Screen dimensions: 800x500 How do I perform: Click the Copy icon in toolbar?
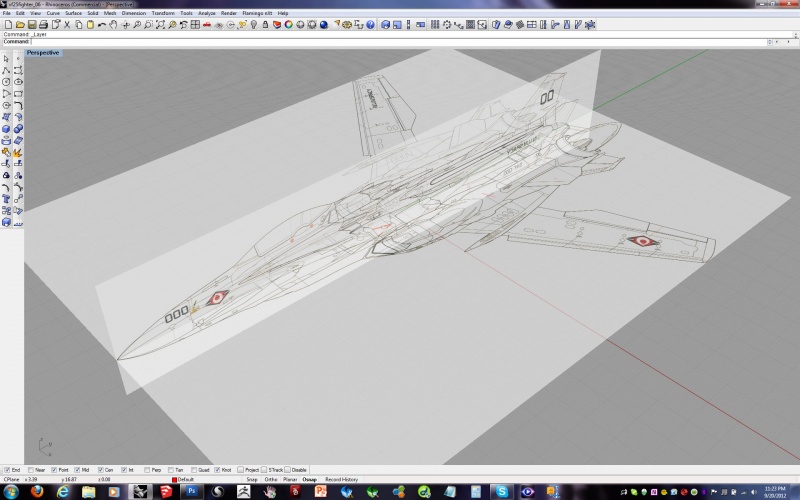click(x=79, y=24)
